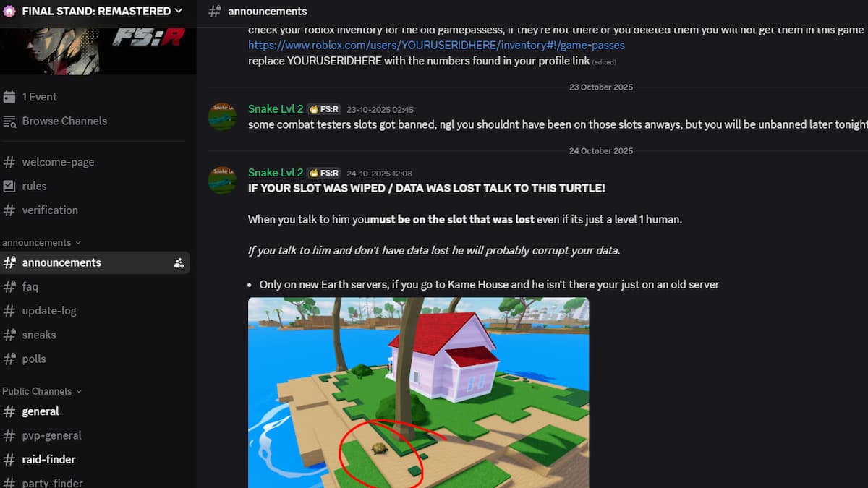This screenshot has width=868, height=488.
Task: Open the roblox.com game-passes inventory link
Action: (x=436, y=45)
